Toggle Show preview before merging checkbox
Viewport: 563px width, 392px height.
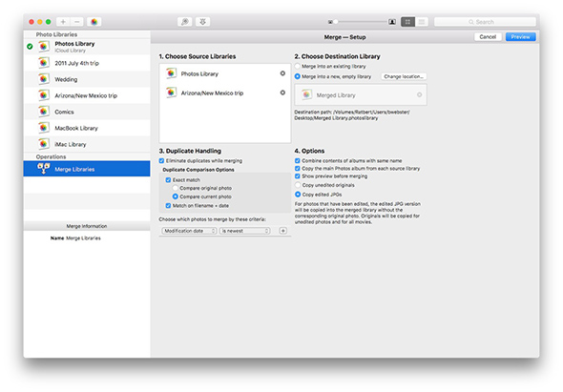[x=298, y=176]
